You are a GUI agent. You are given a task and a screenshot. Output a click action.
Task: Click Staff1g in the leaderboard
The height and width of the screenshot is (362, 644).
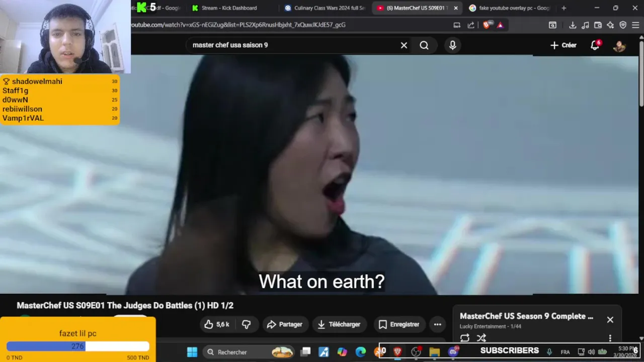click(x=15, y=90)
